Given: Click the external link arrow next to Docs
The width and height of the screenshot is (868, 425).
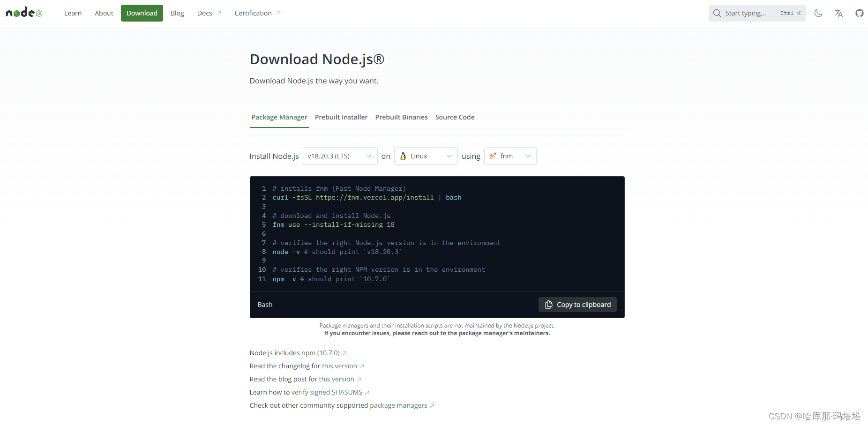Looking at the screenshot, I should coord(219,13).
